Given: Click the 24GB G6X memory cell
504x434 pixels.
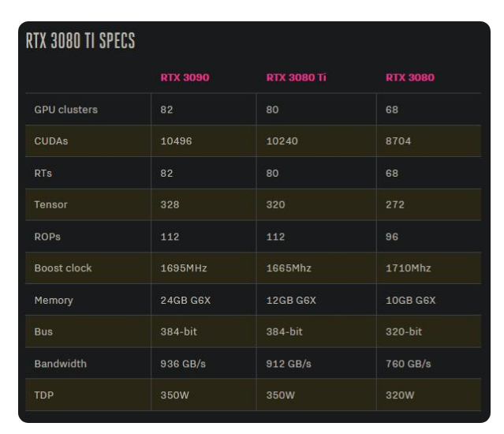Looking at the screenshot, I should (x=185, y=300).
